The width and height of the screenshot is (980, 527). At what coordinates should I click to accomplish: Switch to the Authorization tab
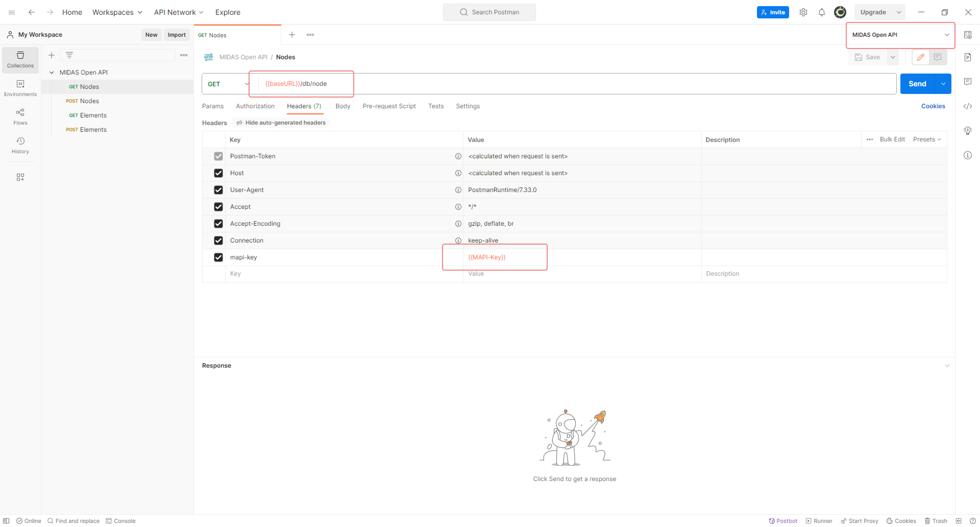point(255,106)
